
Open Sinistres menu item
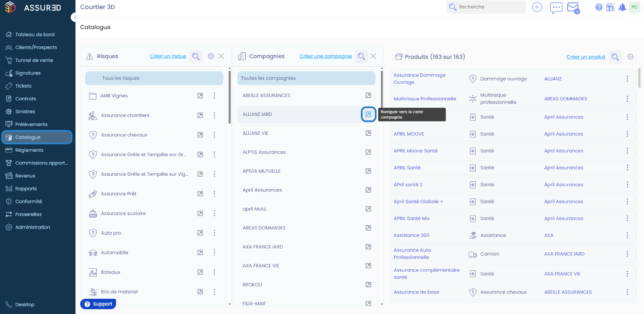pyautogui.click(x=25, y=112)
